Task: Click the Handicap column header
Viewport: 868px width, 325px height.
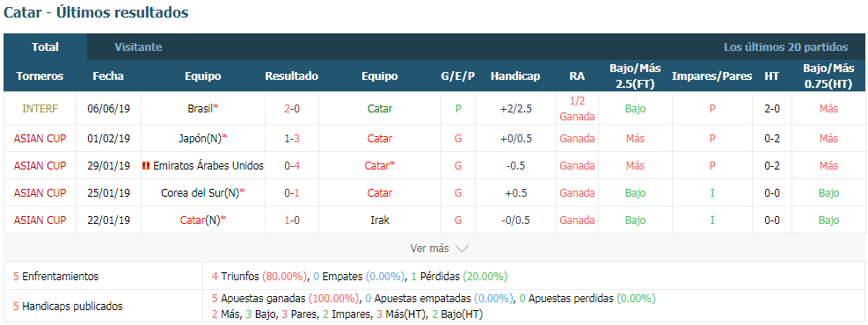Action: (x=514, y=76)
